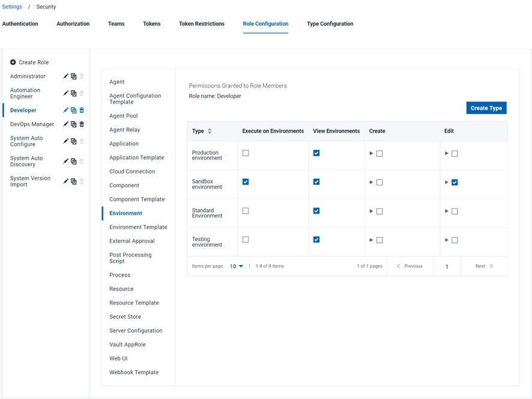Click the plus icon to Create Role

(x=13, y=62)
